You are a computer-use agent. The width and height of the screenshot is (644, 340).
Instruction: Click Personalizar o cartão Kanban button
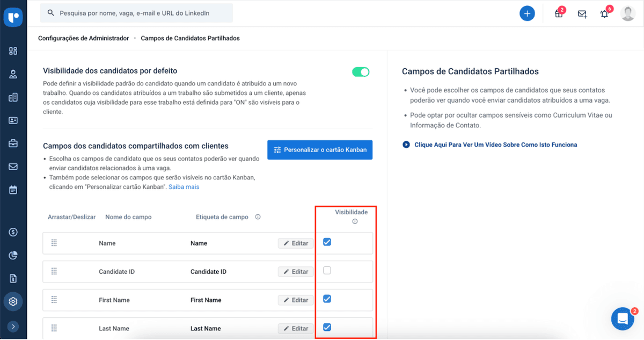(320, 149)
